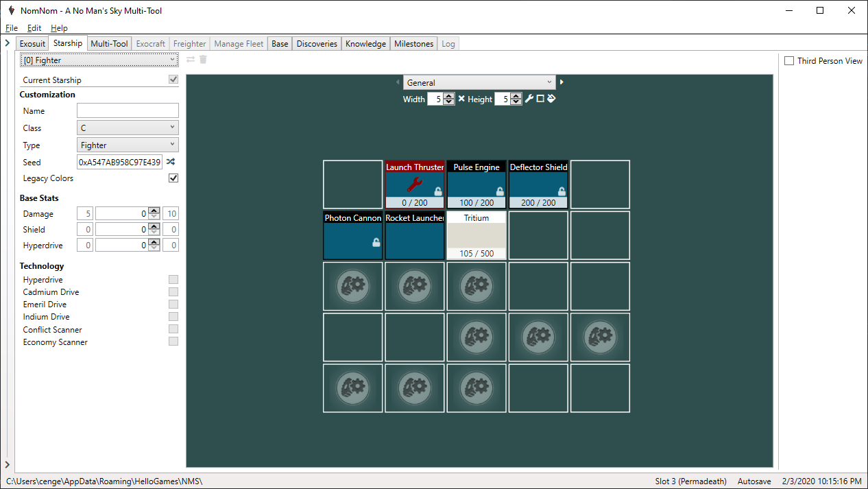Switch to the Multi-Tool tab
Image resolution: width=868 pixels, height=489 pixels.
tap(109, 44)
